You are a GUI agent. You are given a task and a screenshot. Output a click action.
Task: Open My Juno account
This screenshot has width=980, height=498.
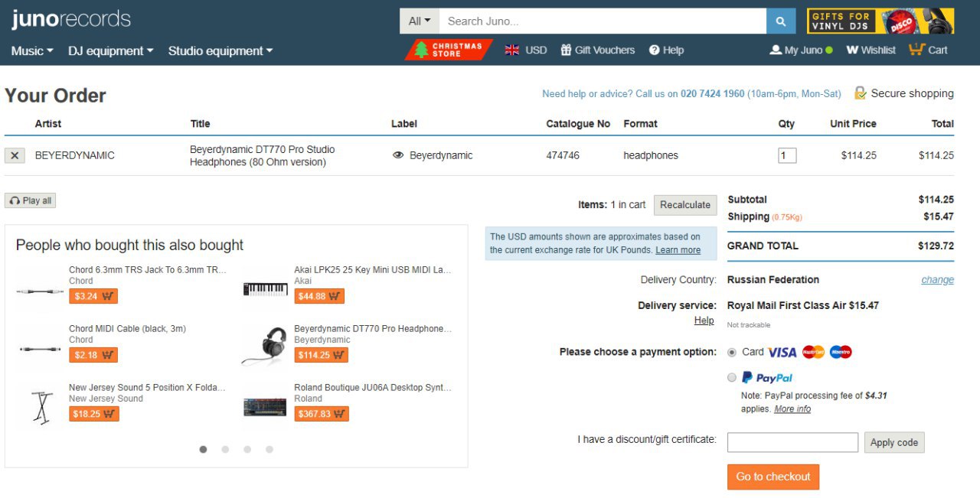802,50
